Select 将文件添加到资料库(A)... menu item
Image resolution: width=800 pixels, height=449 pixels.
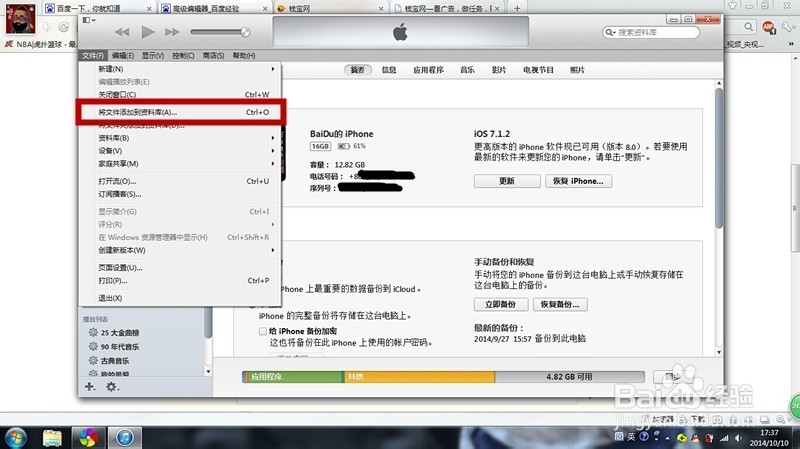180,112
